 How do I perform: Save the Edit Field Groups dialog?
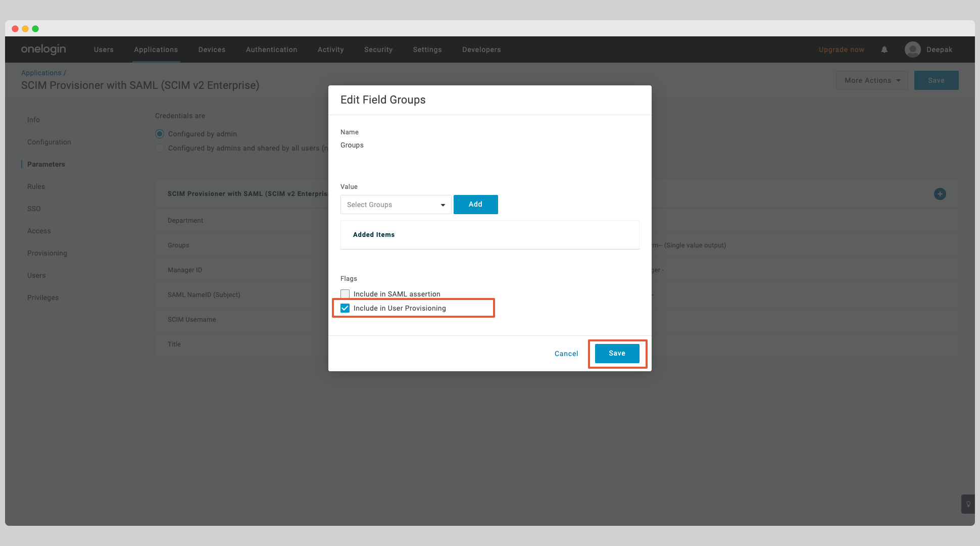click(x=617, y=353)
